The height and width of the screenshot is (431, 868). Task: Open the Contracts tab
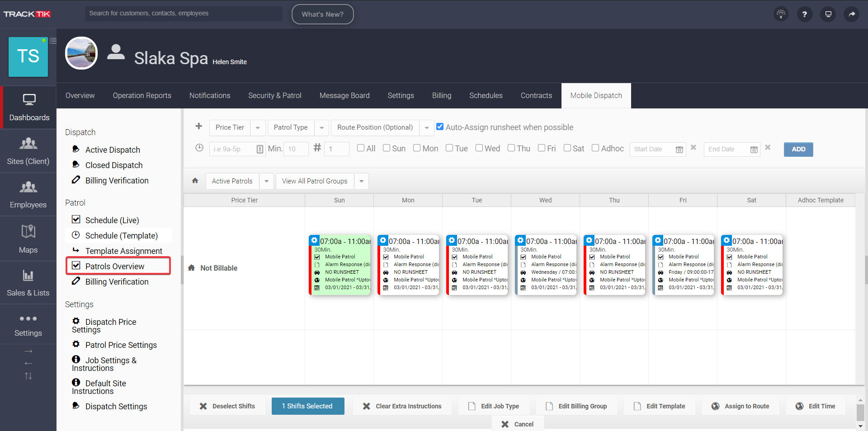click(536, 95)
